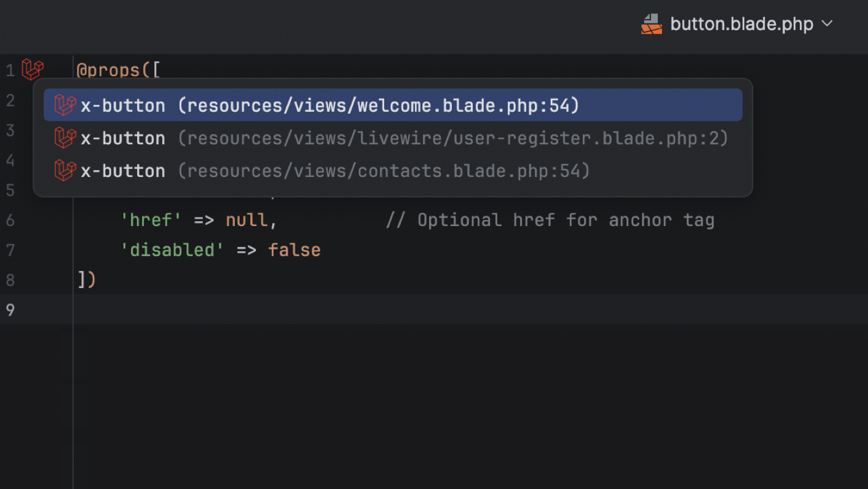Image resolution: width=868 pixels, height=489 pixels.
Task: Click the @props directive on line 1
Action: pyautogui.click(x=109, y=71)
